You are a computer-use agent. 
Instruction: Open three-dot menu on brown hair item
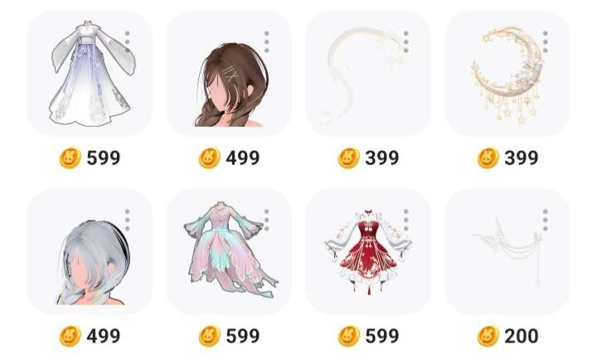click(266, 42)
